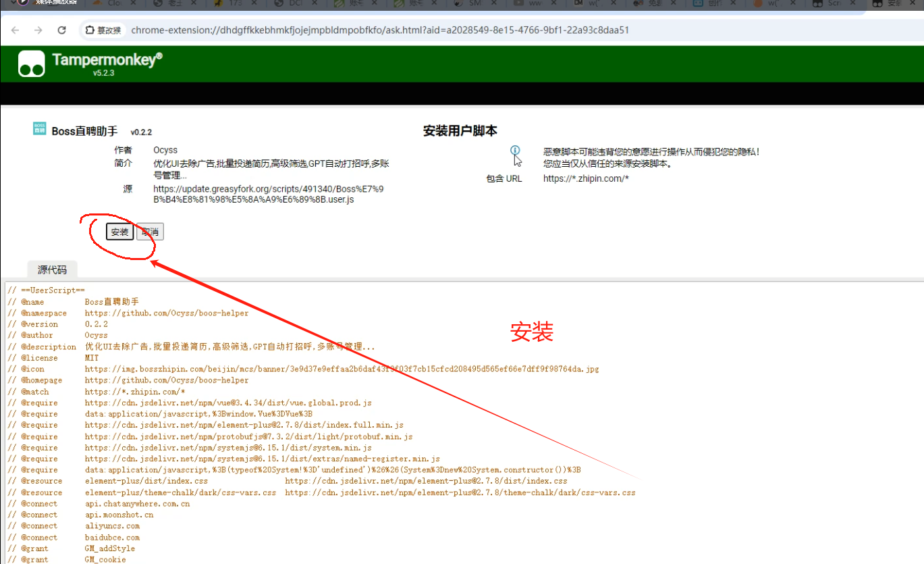Image resolution: width=924 pixels, height=564 pixels.
Task: Click the info icon beside the malicious script warning
Action: click(515, 151)
